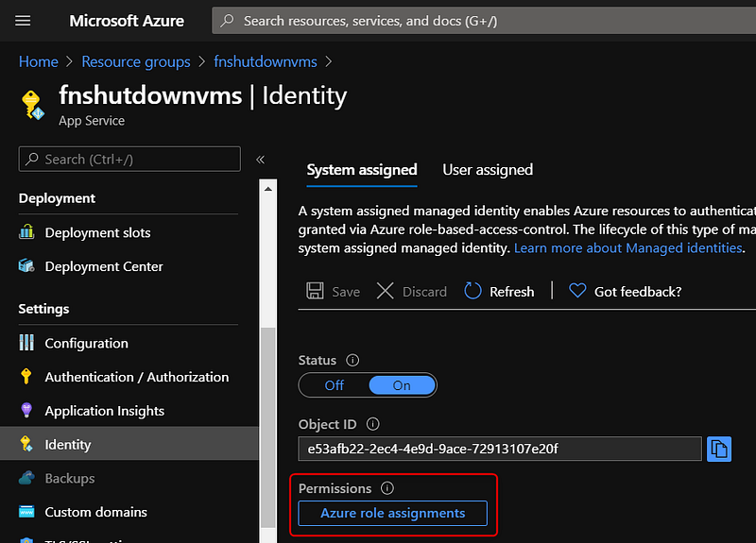Switch Status toggle to Off

334,385
